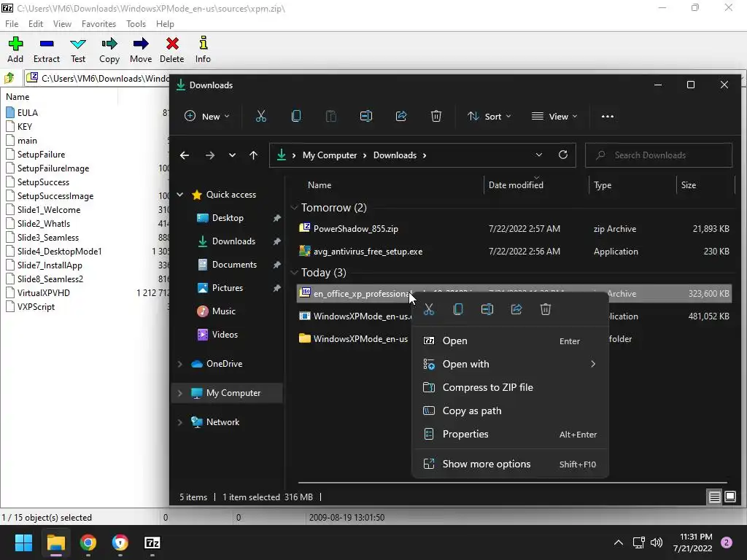
Task: Collapse the Today (3) group
Action: point(295,273)
